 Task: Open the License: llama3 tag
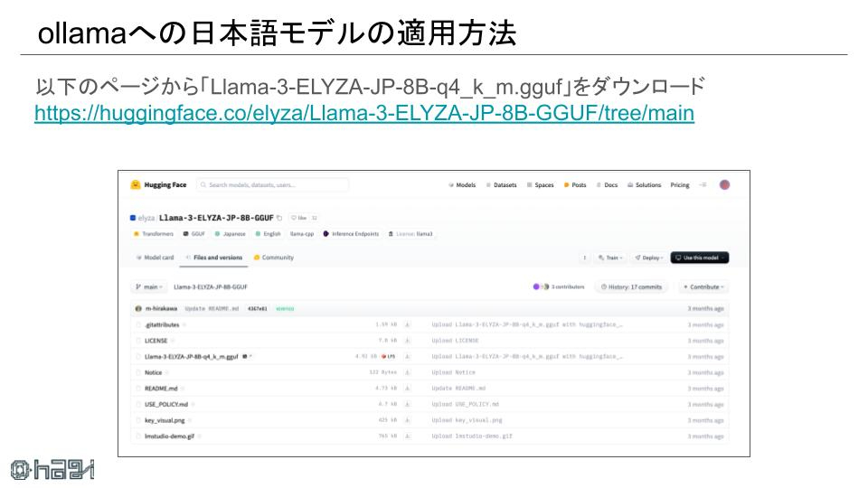point(410,234)
